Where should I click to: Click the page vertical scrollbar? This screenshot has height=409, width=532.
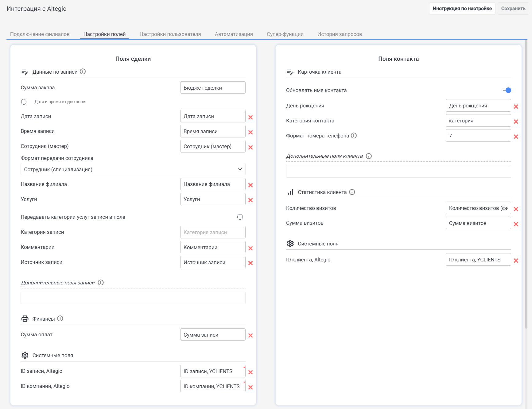point(526,184)
